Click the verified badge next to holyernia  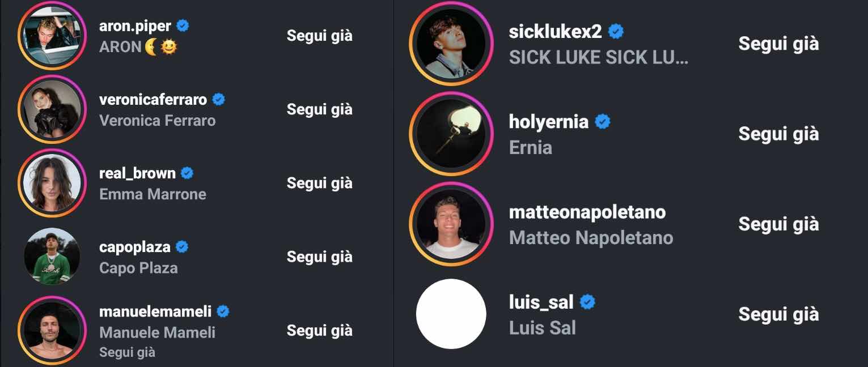[x=602, y=121]
